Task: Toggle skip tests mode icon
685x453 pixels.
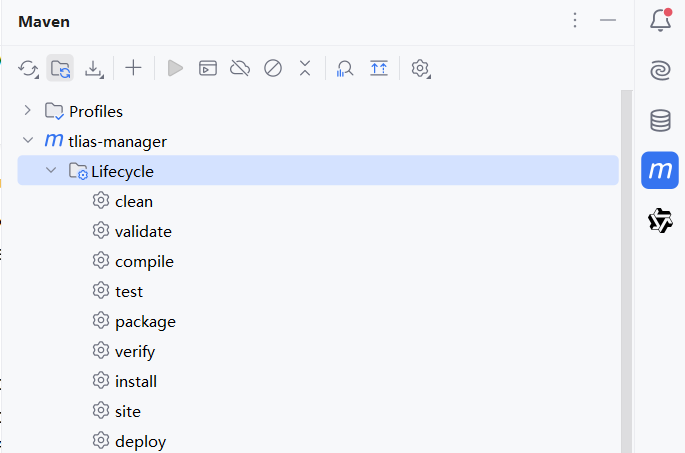Action: 273,68
